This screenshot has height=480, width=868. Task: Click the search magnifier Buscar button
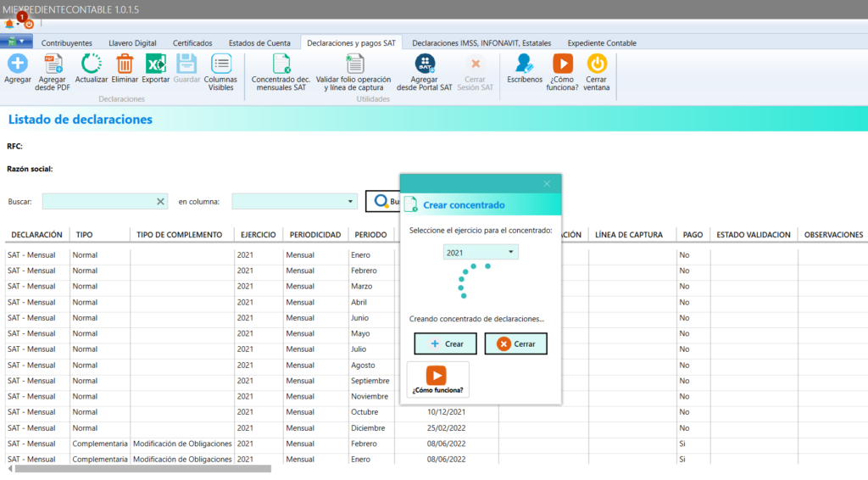click(383, 202)
